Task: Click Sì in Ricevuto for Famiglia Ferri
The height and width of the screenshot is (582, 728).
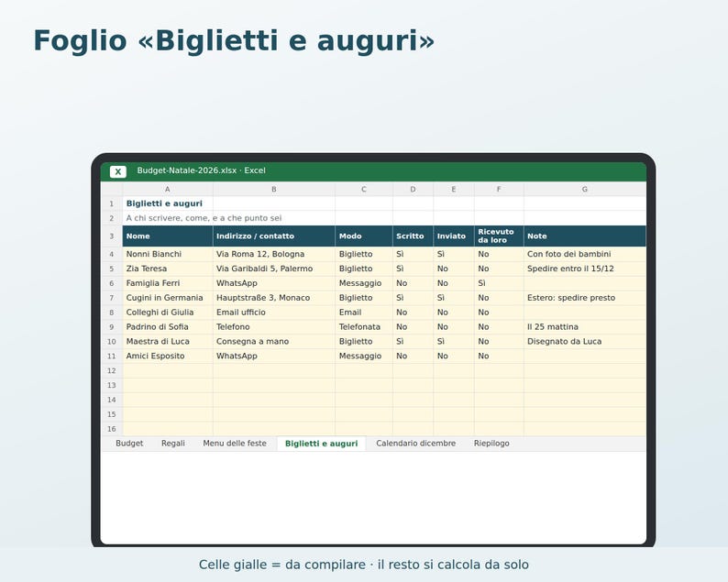Action: click(499, 283)
